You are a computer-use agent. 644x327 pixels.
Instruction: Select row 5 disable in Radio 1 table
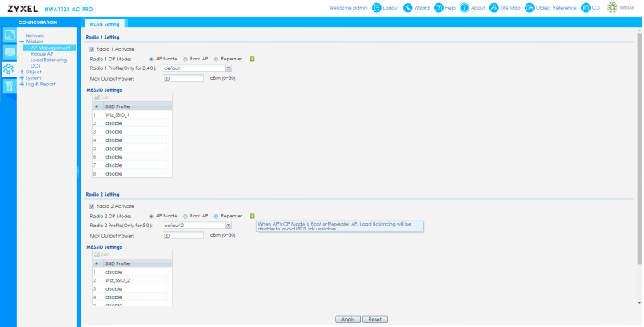[x=129, y=149]
